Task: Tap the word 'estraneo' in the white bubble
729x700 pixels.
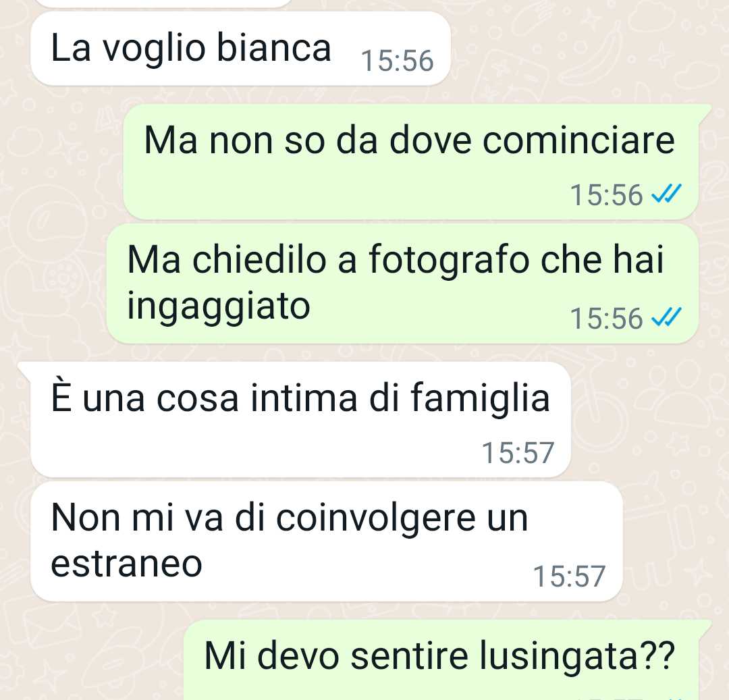Action: [126, 564]
